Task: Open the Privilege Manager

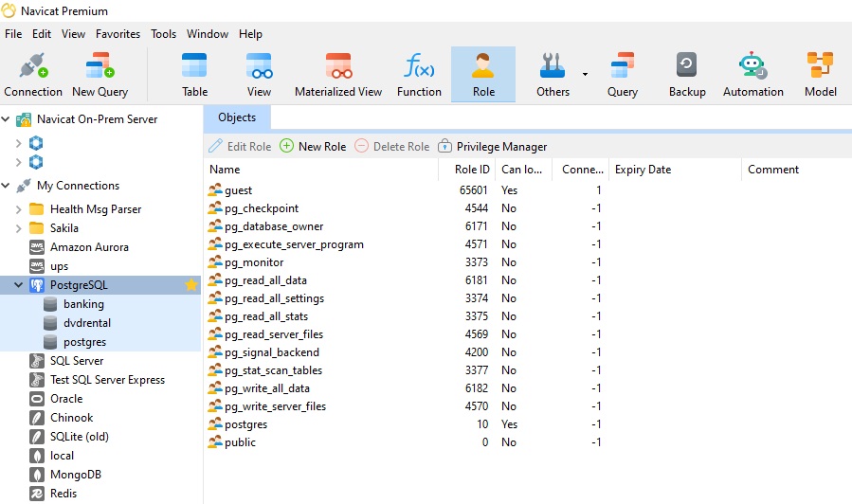Action: (x=492, y=146)
